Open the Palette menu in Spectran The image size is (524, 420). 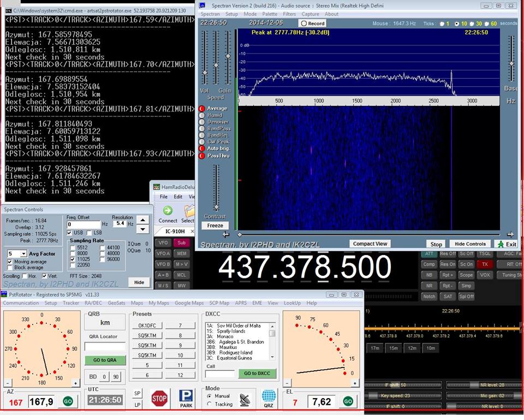[x=269, y=14]
